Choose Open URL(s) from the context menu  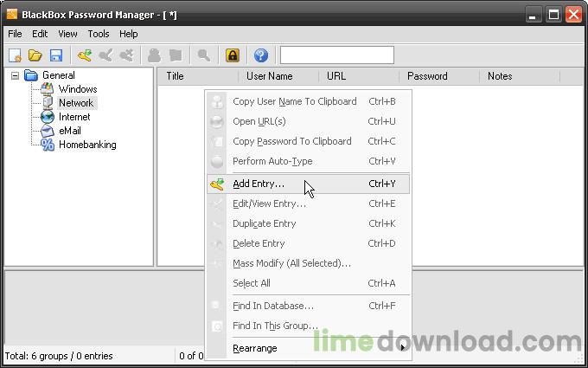tap(308, 121)
